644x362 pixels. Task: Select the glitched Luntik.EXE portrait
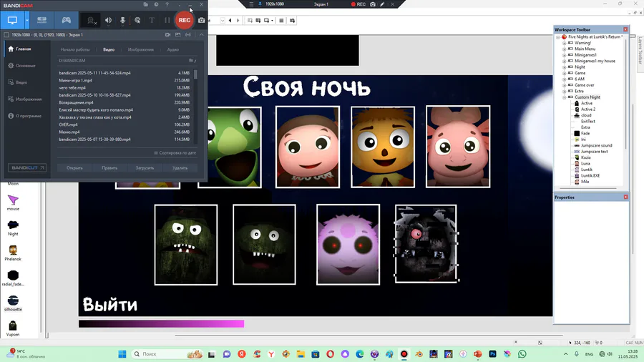pyautogui.click(x=426, y=244)
